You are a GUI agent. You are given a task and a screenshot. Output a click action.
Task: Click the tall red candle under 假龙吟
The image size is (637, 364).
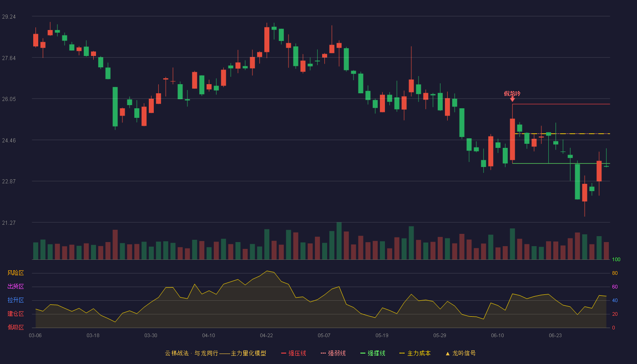click(x=512, y=139)
